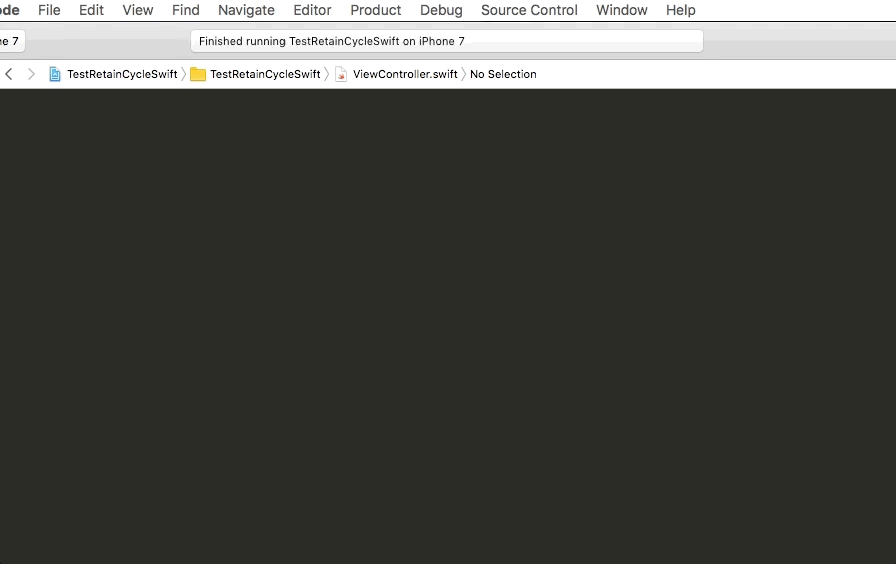
Task: Open the Window menu
Action: (x=622, y=10)
